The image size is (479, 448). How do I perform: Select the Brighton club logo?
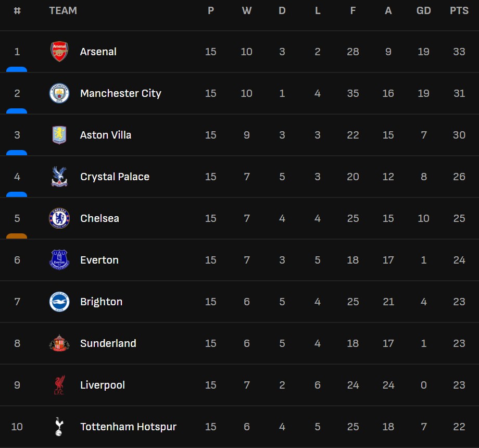[x=59, y=302]
